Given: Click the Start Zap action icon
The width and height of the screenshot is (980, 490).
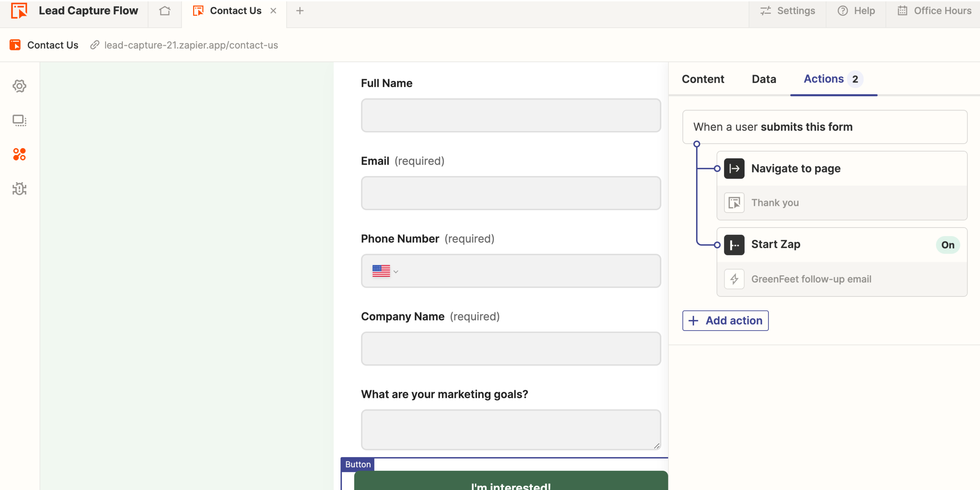Looking at the screenshot, I should (x=734, y=245).
